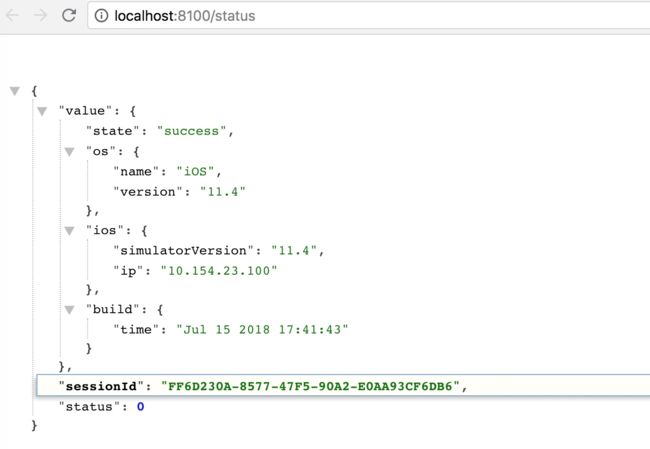Collapse the "os" object
Screen dimensions: 650x449
pos(69,152)
